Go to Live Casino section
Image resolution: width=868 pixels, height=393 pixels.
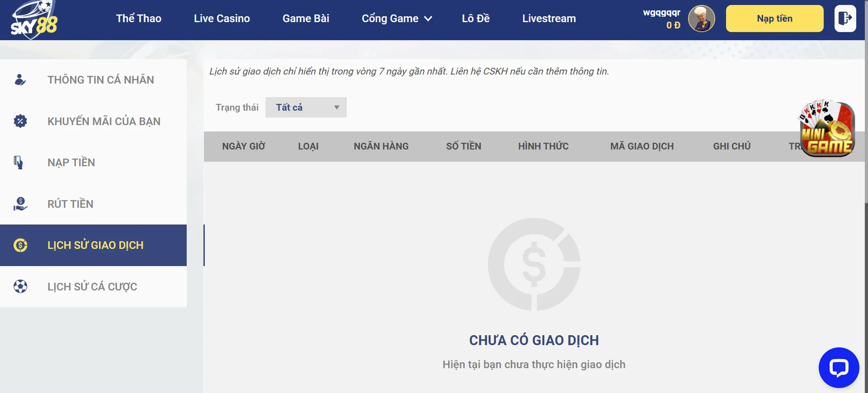[222, 19]
